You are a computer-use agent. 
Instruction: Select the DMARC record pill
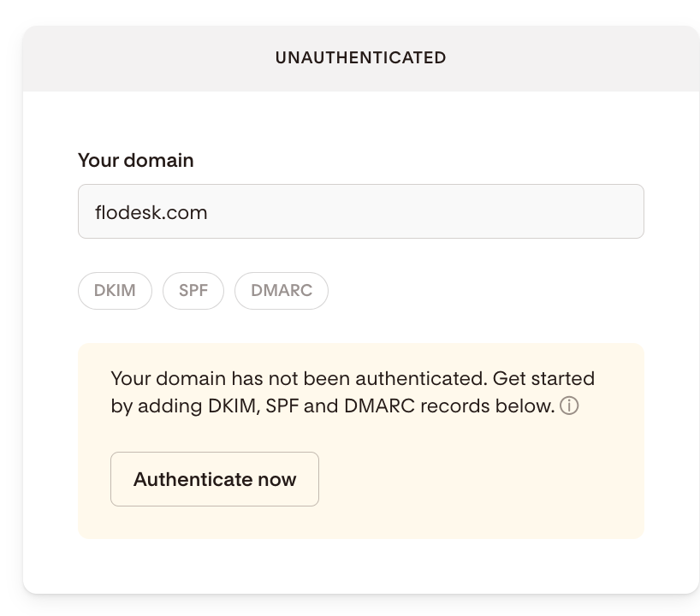point(282,291)
